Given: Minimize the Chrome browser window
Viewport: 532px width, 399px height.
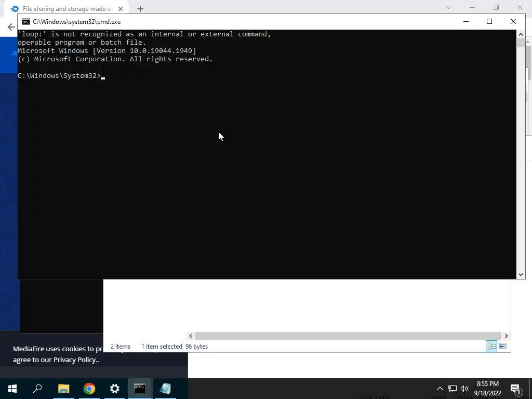Looking at the screenshot, I should click(x=472, y=7).
